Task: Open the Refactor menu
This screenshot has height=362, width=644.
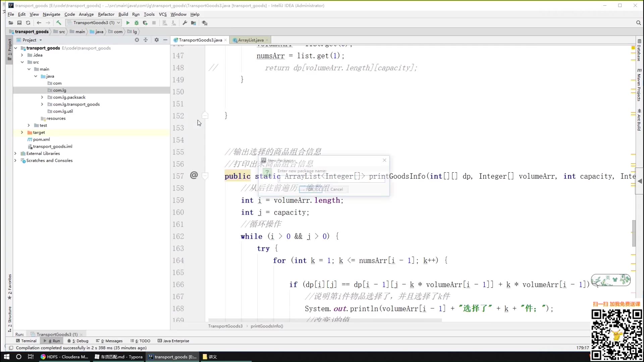Action: (106, 14)
